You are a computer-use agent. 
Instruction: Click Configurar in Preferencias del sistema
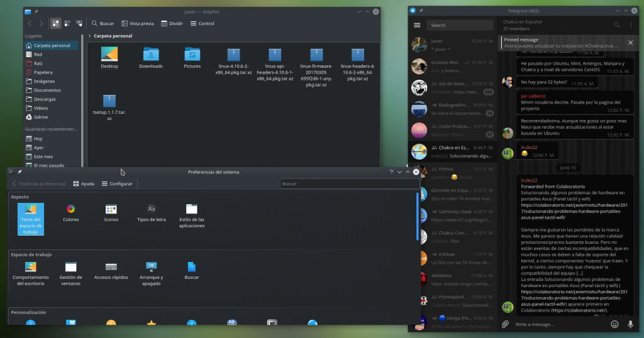pos(117,184)
